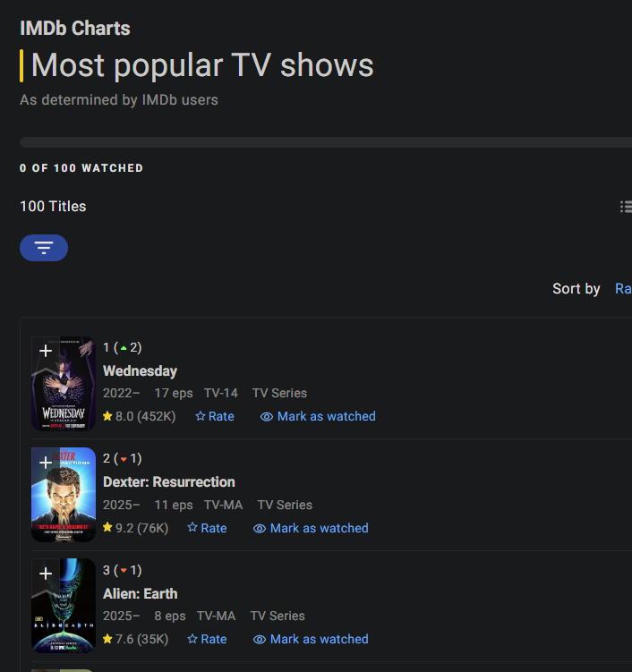This screenshot has width=632, height=672.
Task: Open the Sort by ranking dropdown
Action: pos(623,288)
